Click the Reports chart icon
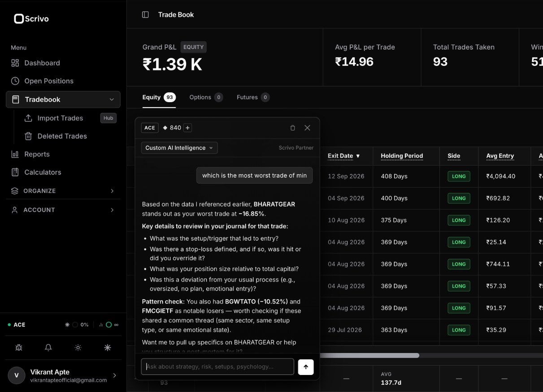543x392 pixels. click(x=15, y=154)
